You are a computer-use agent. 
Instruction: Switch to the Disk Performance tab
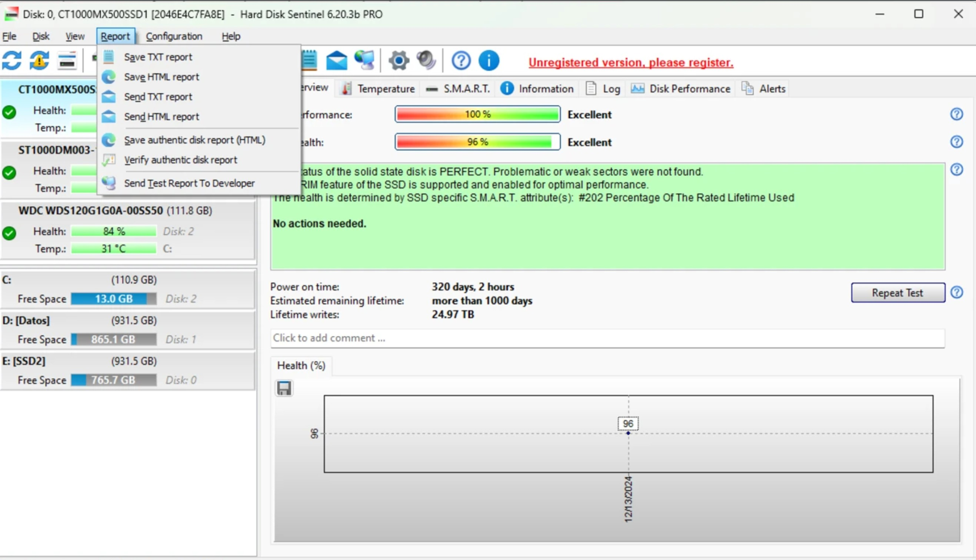coord(680,89)
